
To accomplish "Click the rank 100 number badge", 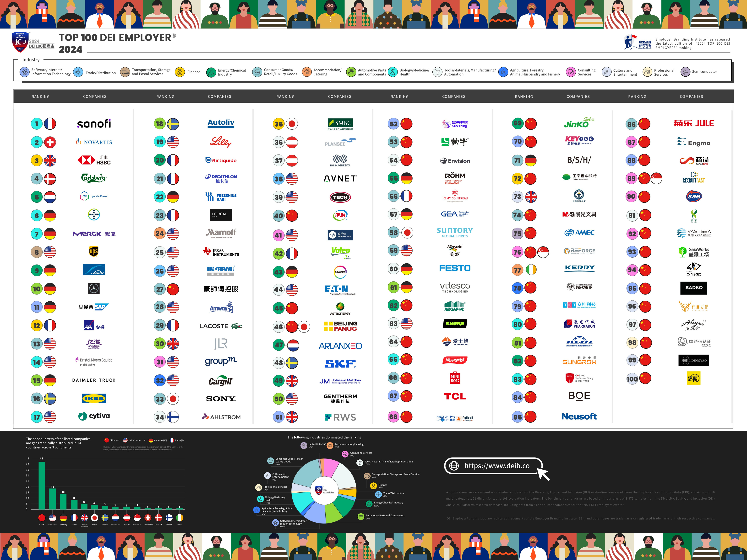I will pos(632,379).
